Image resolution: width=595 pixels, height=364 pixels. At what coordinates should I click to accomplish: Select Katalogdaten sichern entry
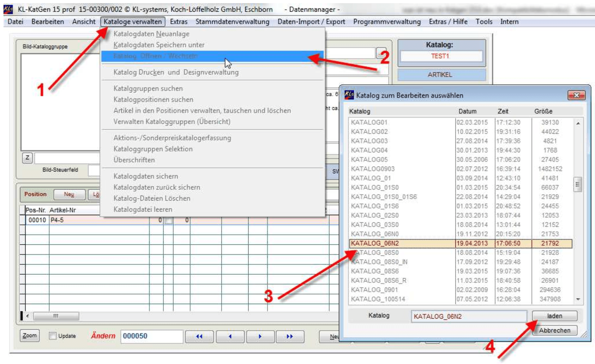pyautogui.click(x=213, y=176)
